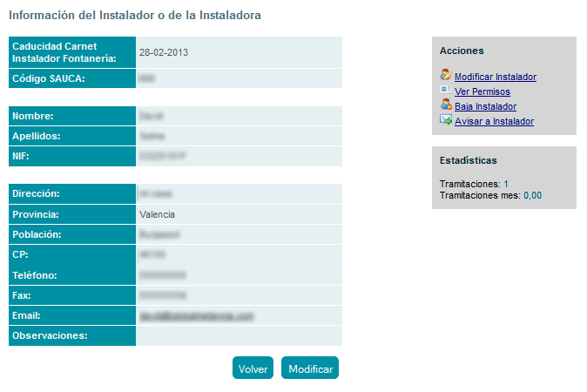
Task: Open the Modificar Instalador link
Action: [x=495, y=77]
